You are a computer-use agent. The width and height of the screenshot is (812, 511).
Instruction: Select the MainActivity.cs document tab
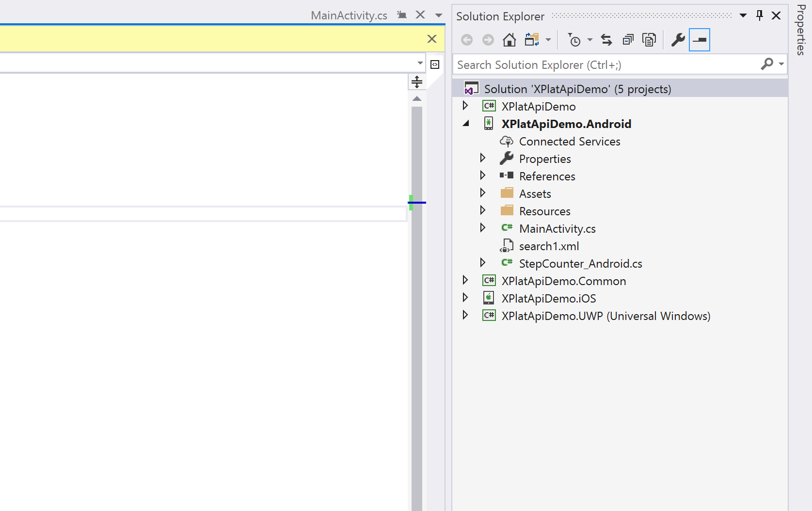click(x=349, y=15)
